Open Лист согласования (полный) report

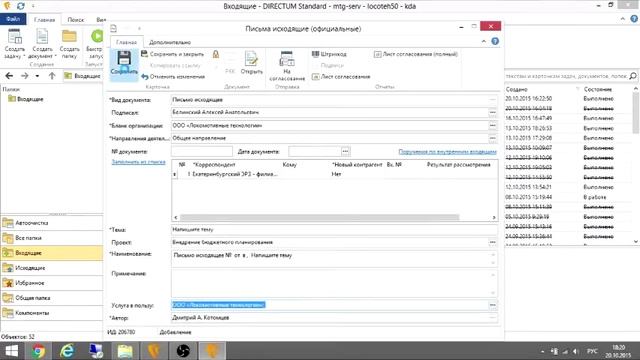coord(416,54)
